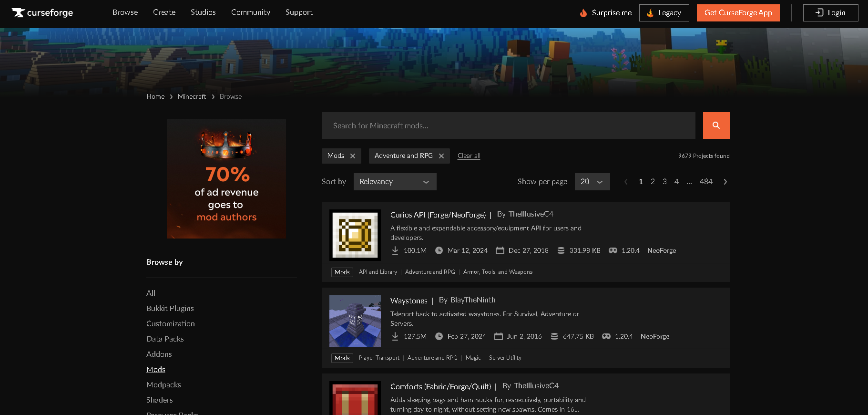This screenshot has height=415, width=868.
Task: Open the Support menu
Action: [x=299, y=12]
